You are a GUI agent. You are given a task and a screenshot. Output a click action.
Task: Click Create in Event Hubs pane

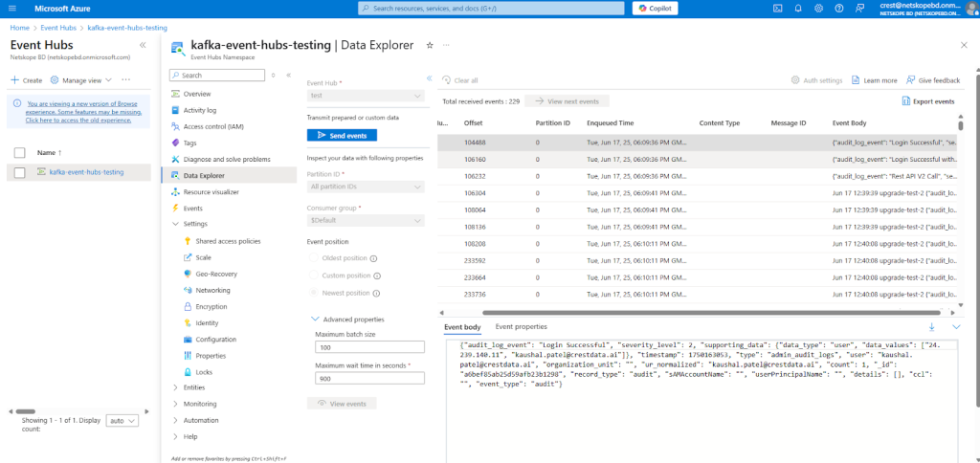pos(26,80)
